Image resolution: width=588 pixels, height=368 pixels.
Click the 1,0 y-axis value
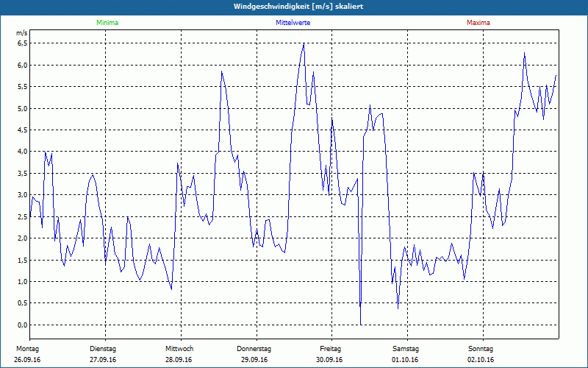tap(23, 282)
